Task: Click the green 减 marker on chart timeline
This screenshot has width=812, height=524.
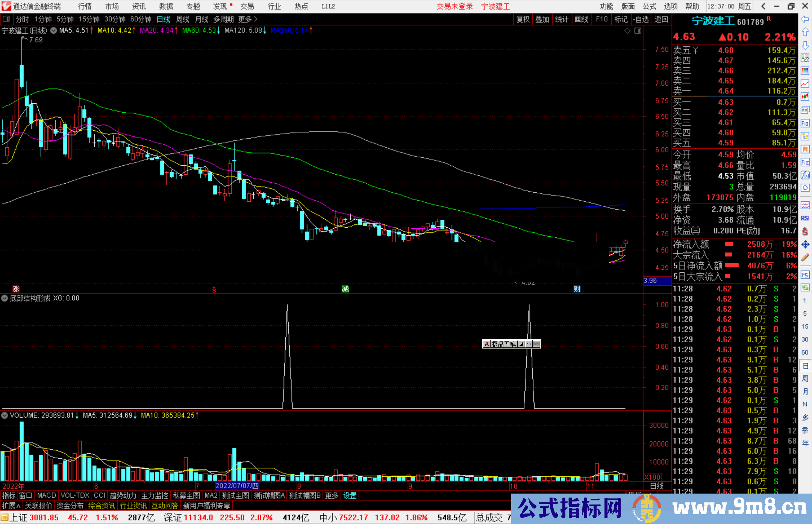Action: [x=345, y=289]
